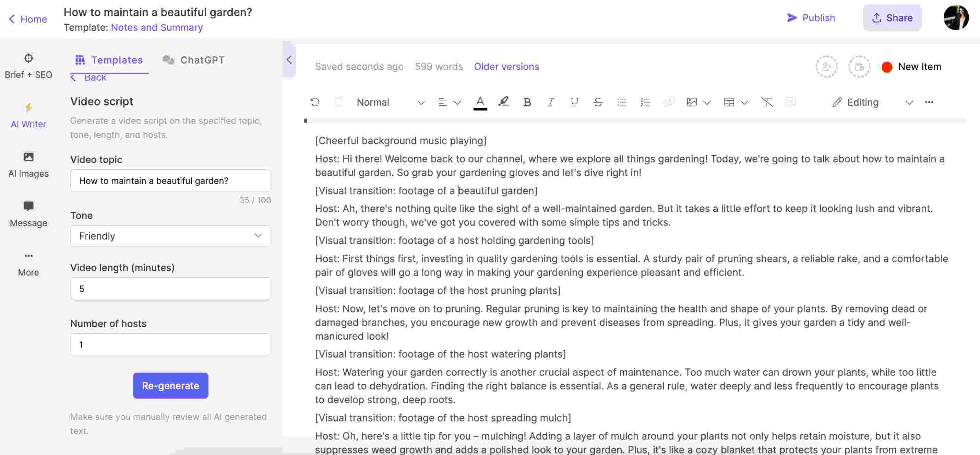This screenshot has height=455, width=980.
Task: Select the underline formatting icon
Action: [x=573, y=101]
